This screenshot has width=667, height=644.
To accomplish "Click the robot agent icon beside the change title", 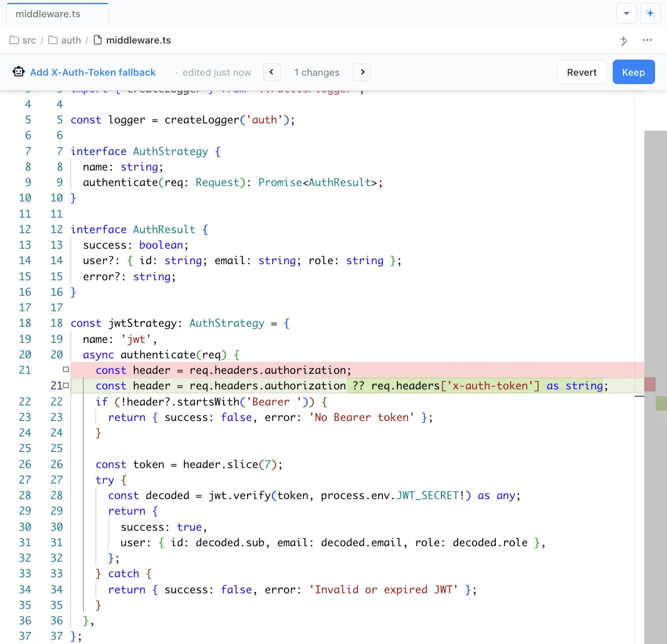I will pos(18,72).
